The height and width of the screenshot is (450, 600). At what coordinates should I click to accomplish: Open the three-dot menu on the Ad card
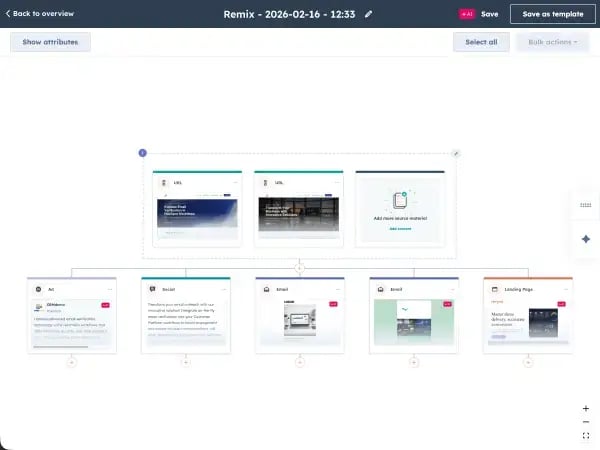[x=109, y=288]
